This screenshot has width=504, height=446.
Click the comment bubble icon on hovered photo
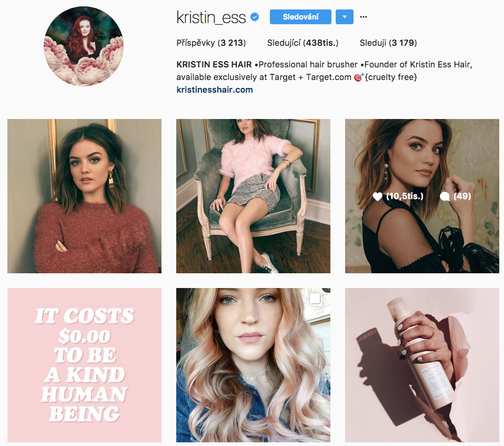pyautogui.click(x=445, y=196)
